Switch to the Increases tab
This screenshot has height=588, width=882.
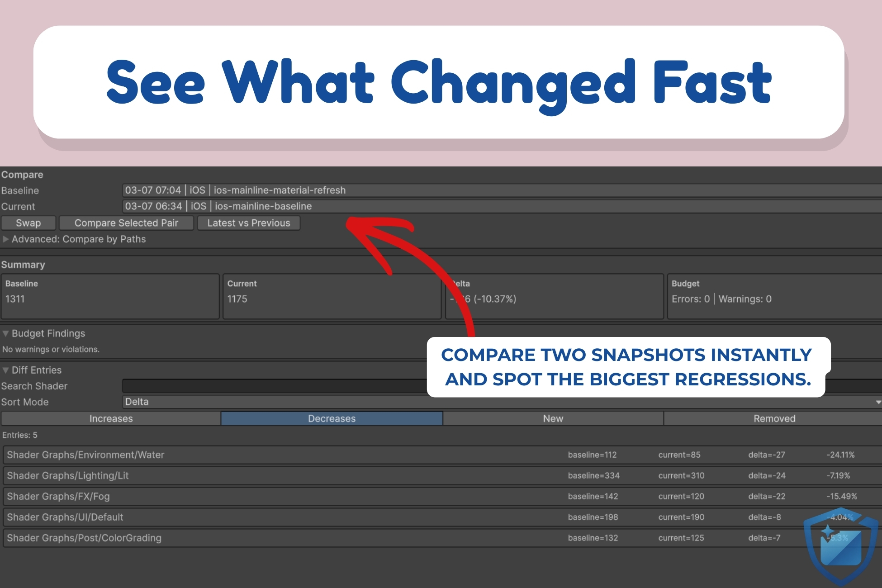111,418
